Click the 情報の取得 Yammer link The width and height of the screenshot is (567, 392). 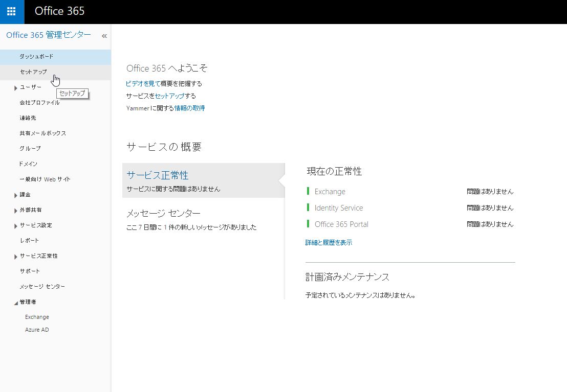pyautogui.click(x=189, y=108)
